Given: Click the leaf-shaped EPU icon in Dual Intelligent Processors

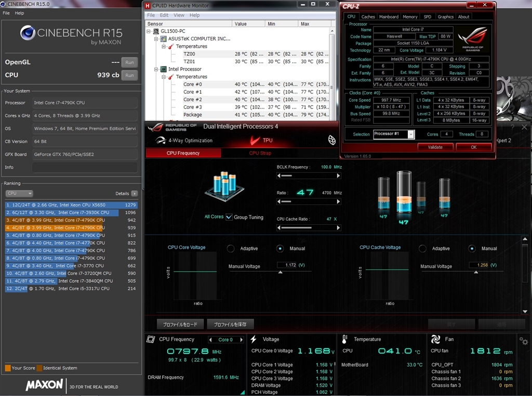Looking at the screenshot, I should [332, 140].
